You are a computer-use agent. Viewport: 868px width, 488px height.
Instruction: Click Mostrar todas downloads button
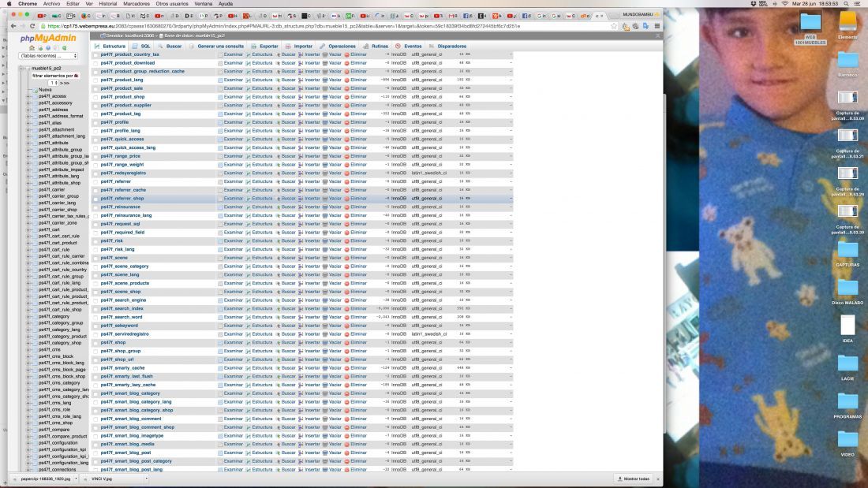coord(634,479)
